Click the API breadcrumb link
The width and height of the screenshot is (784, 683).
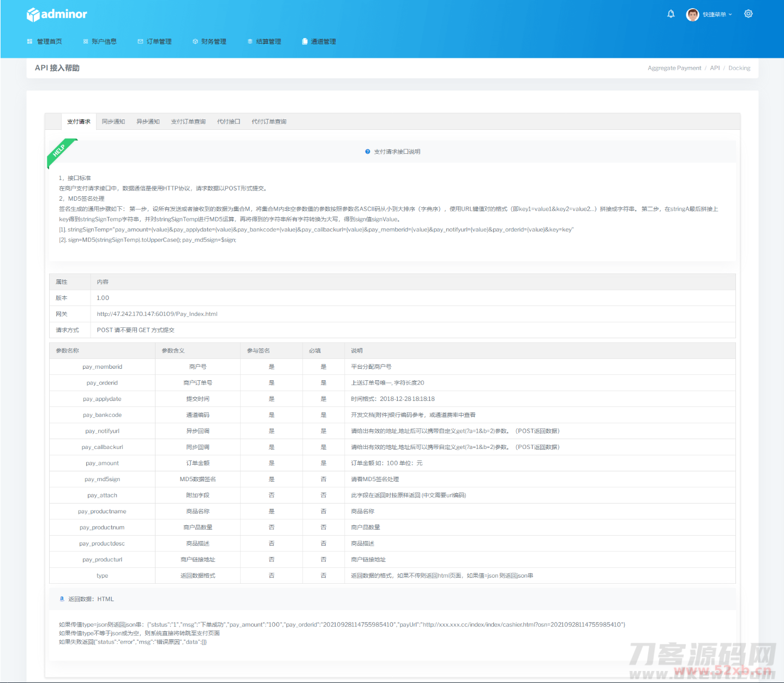coord(715,68)
